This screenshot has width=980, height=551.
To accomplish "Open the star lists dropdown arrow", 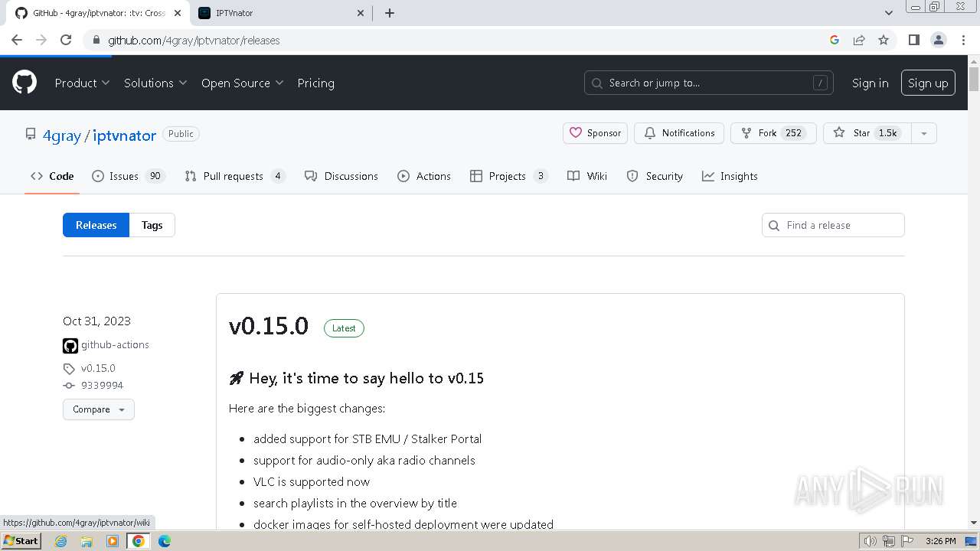I will 924,133.
